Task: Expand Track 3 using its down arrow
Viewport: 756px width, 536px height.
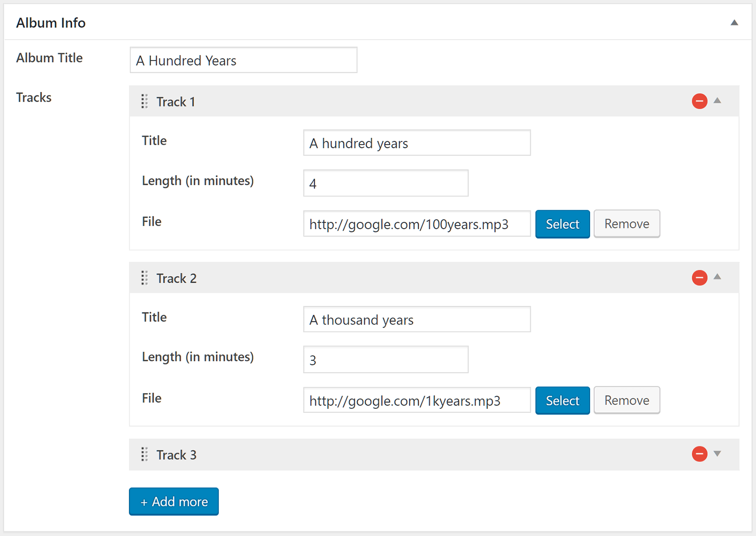Action: pos(717,454)
